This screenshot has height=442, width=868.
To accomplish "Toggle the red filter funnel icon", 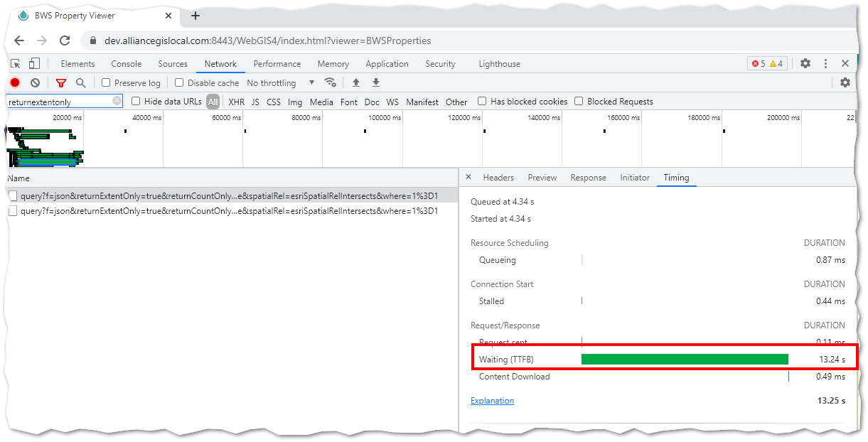I will [61, 83].
